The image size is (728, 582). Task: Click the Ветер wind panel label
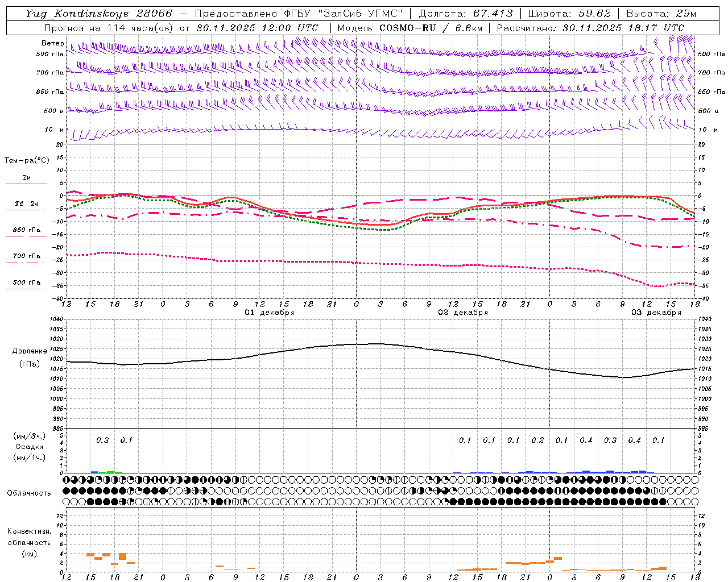coord(53,43)
